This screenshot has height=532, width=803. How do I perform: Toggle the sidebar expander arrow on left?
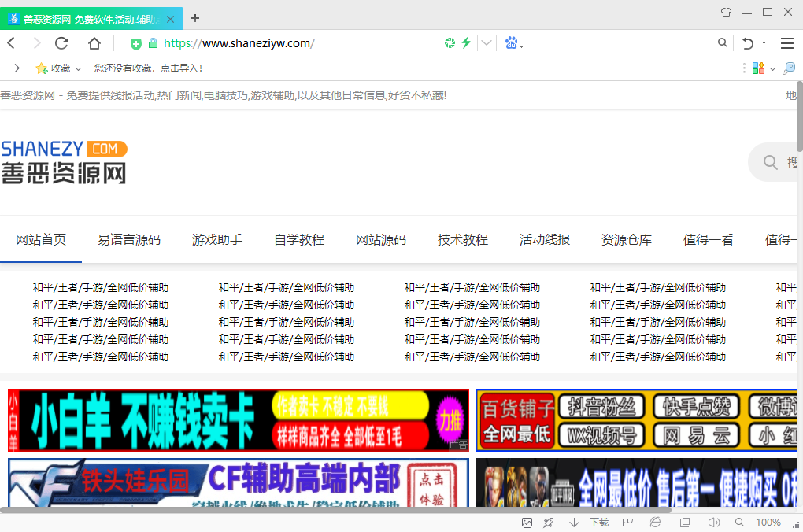(15, 68)
